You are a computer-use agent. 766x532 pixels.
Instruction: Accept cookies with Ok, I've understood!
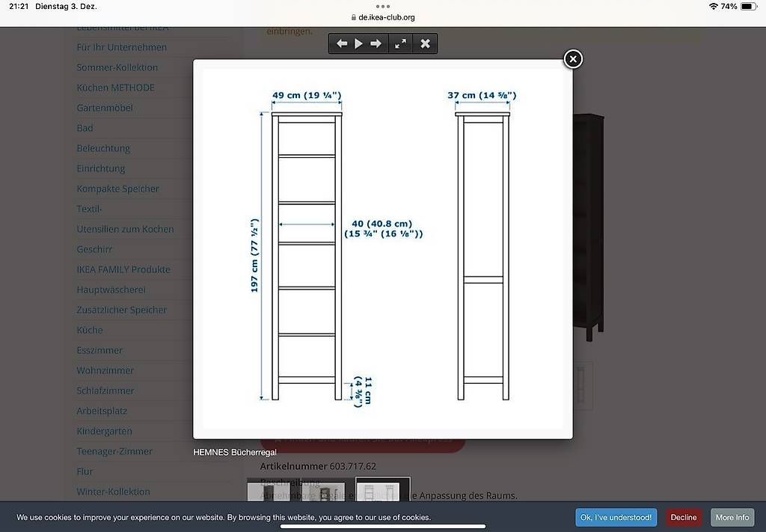pyautogui.click(x=616, y=517)
